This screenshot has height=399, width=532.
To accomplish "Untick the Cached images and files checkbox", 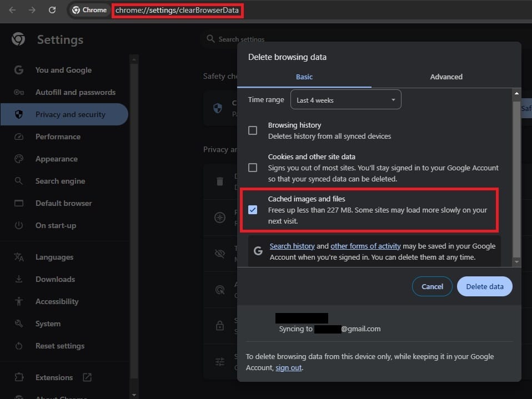I will point(253,210).
